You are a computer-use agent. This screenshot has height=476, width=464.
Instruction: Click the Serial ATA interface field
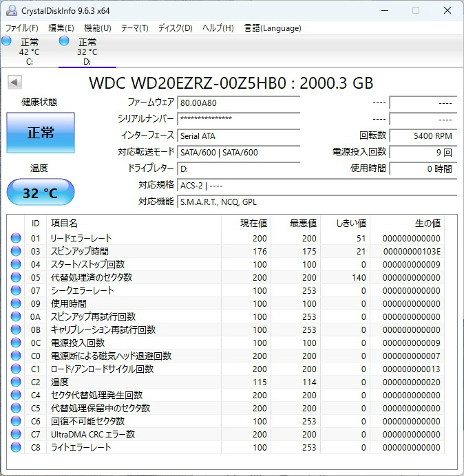click(x=238, y=136)
